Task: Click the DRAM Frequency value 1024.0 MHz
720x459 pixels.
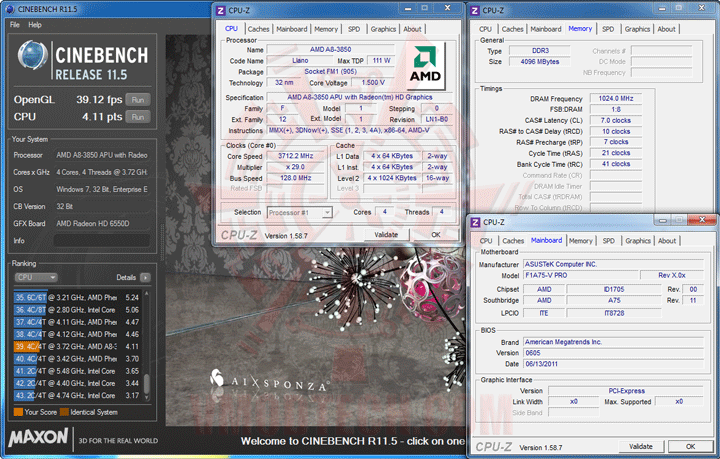Action: pyautogui.click(x=616, y=98)
